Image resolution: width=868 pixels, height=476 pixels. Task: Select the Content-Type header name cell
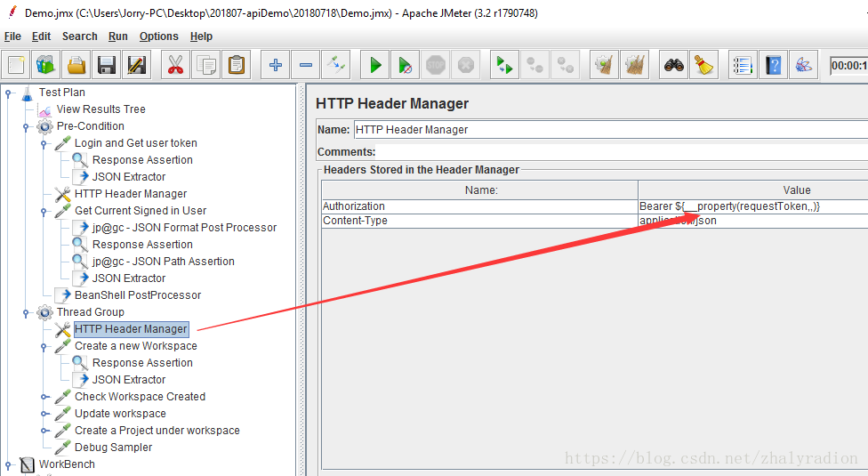tap(479, 221)
